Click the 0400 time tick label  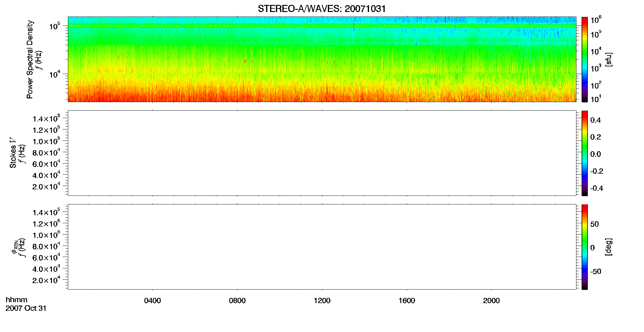click(x=152, y=301)
